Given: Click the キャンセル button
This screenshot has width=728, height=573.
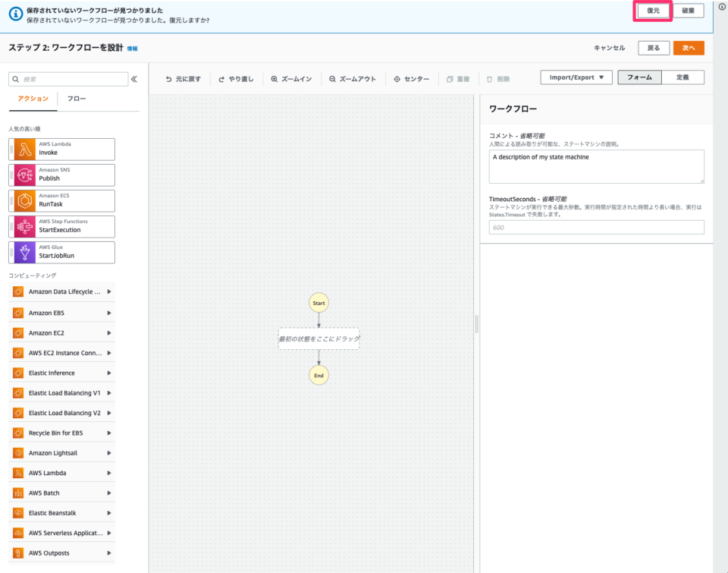Looking at the screenshot, I should 609,48.
